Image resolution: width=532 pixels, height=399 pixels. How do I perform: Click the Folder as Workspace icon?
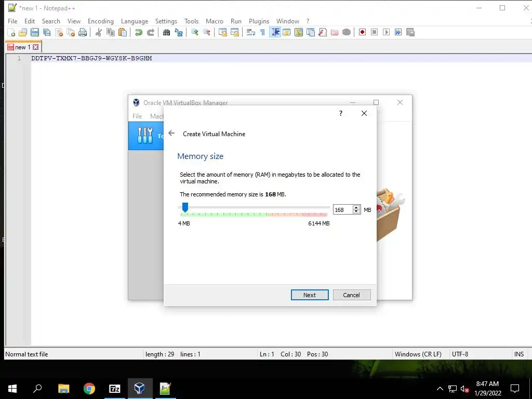point(335,32)
